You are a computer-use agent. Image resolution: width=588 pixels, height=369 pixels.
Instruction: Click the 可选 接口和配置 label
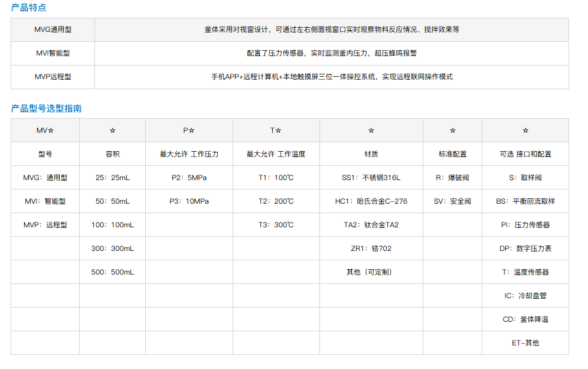click(525, 154)
